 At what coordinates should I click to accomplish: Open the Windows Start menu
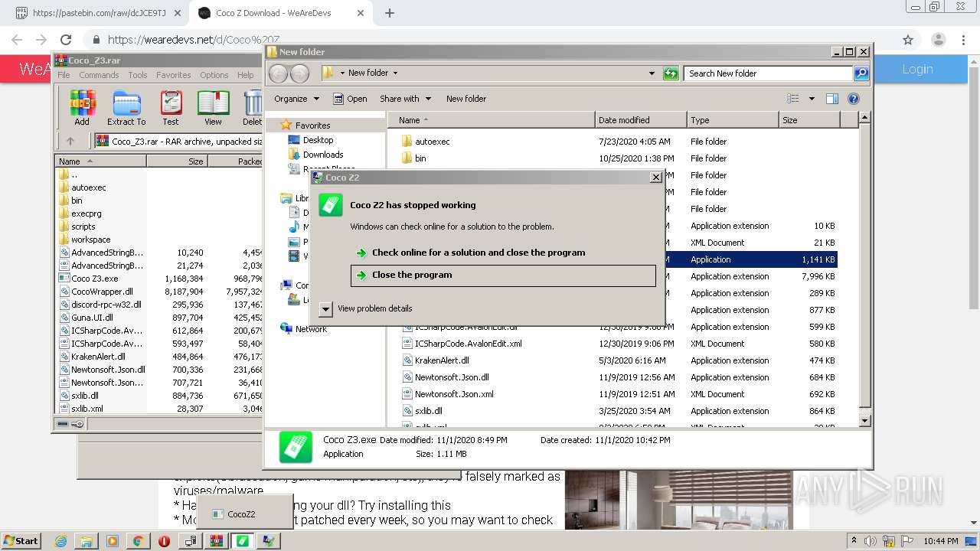[x=21, y=541]
